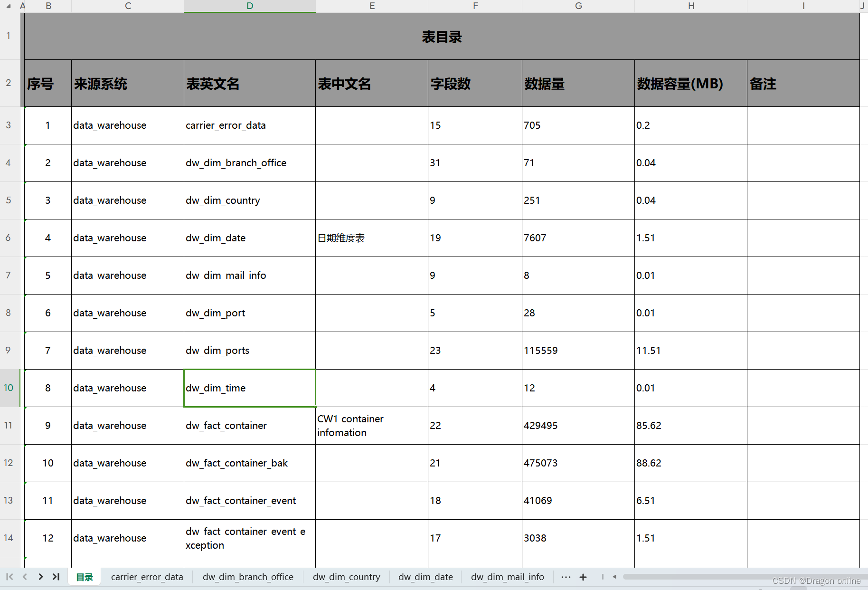Select column F header

(x=475, y=6)
